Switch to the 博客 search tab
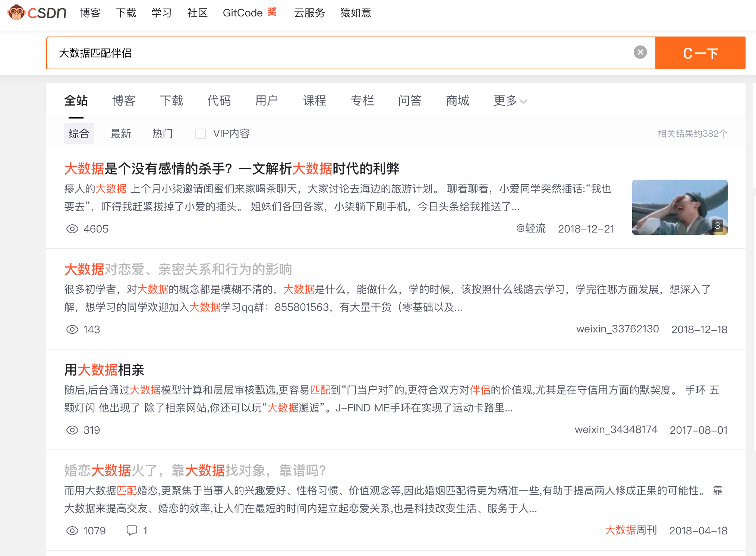Screen dimensions: 756x556 click(124, 101)
